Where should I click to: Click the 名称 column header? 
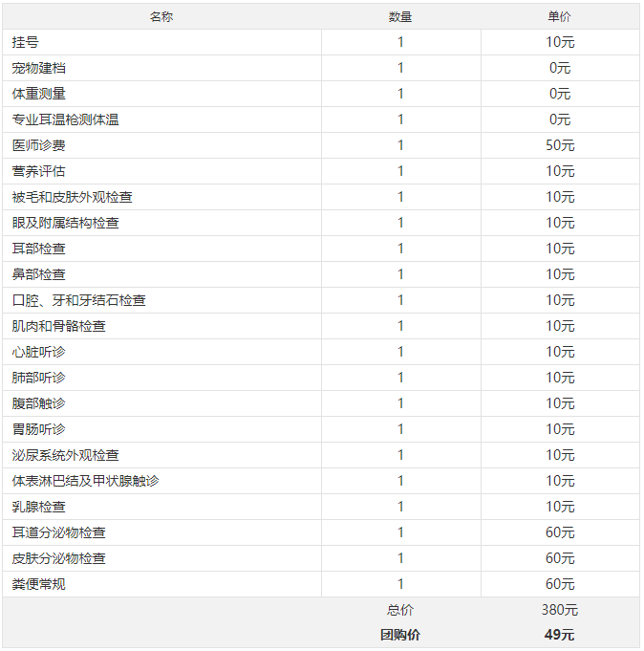[161, 16]
